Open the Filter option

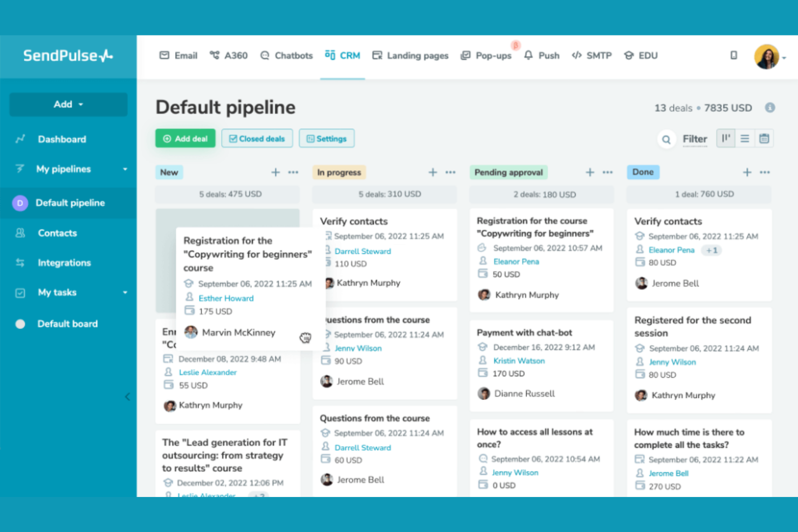(695, 139)
